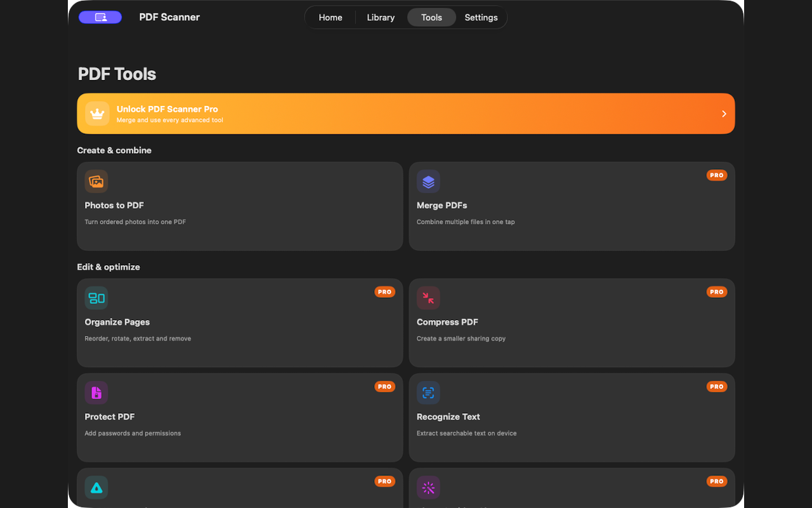This screenshot has width=812, height=508.
Task: Click the chevron arrow on Pro banner
Action: point(724,114)
